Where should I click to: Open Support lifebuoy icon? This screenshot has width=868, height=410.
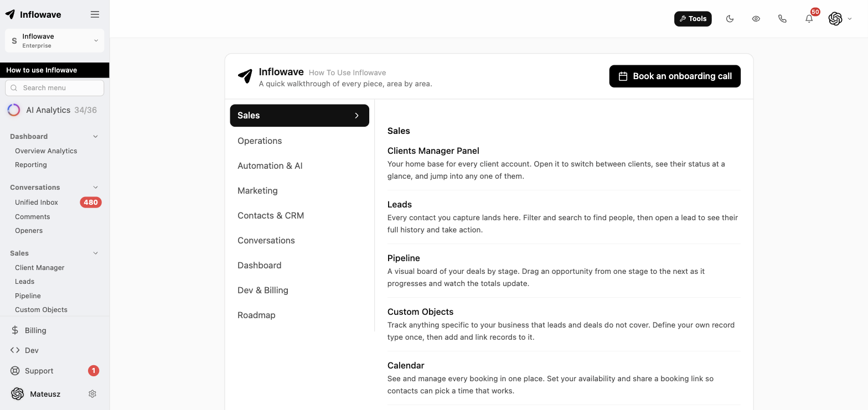pyautogui.click(x=15, y=371)
